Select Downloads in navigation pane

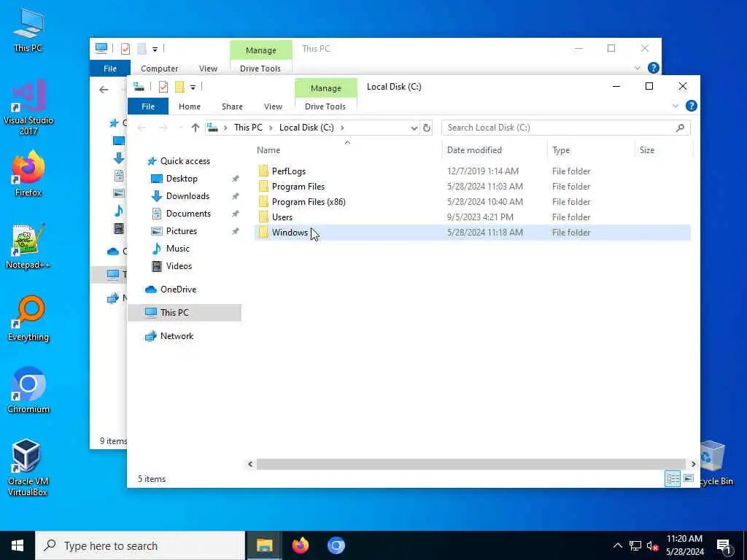coord(187,196)
